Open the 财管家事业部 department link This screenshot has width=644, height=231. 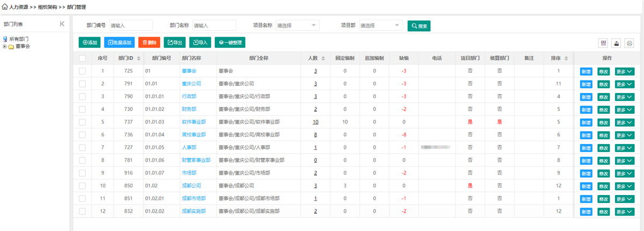[196, 160]
